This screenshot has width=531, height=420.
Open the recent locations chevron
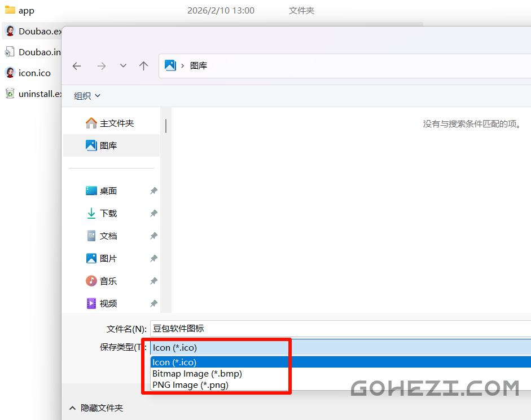click(x=123, y=66)
